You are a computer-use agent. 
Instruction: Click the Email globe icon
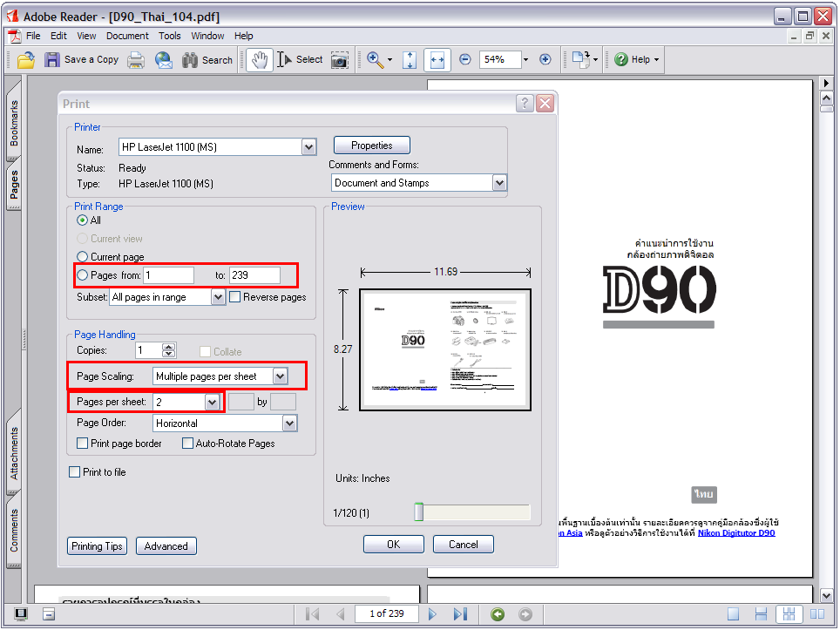point(164,60)
